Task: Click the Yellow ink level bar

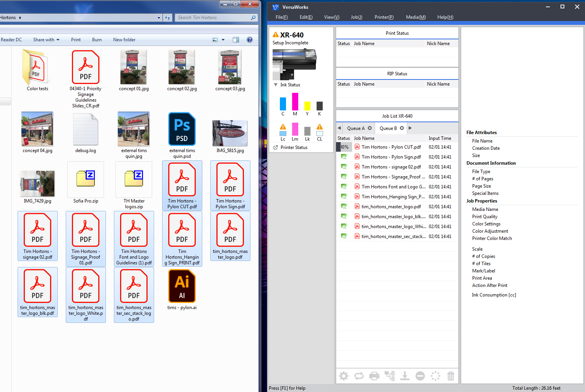Action: click(307, 106)
